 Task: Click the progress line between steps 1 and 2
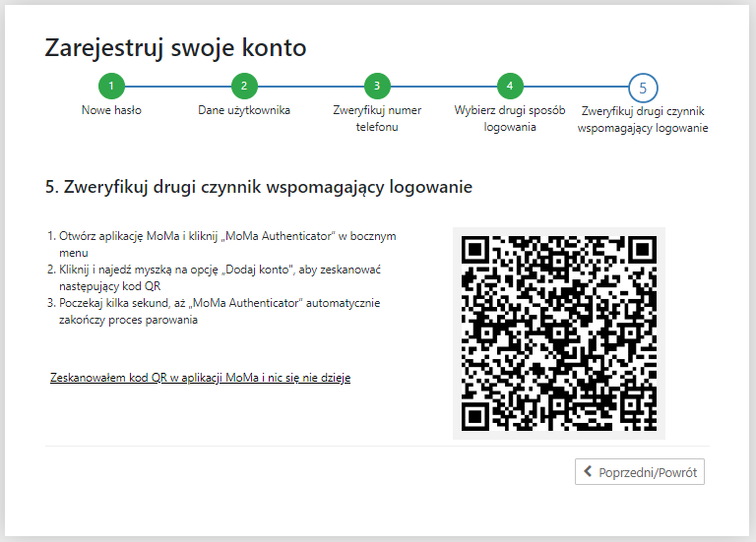pyautogui.click(x=177, y=87)
